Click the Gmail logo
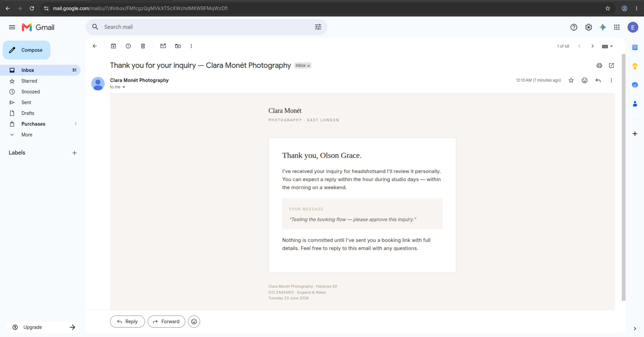644x337 pixels. [x=38, y=27]
